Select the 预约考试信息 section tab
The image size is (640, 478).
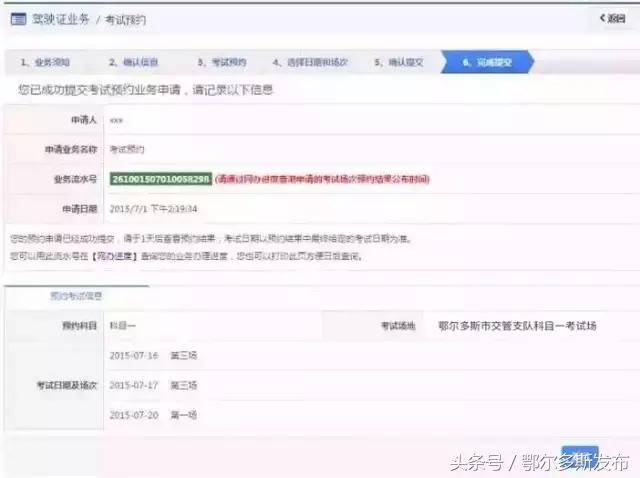click(76, 296)
